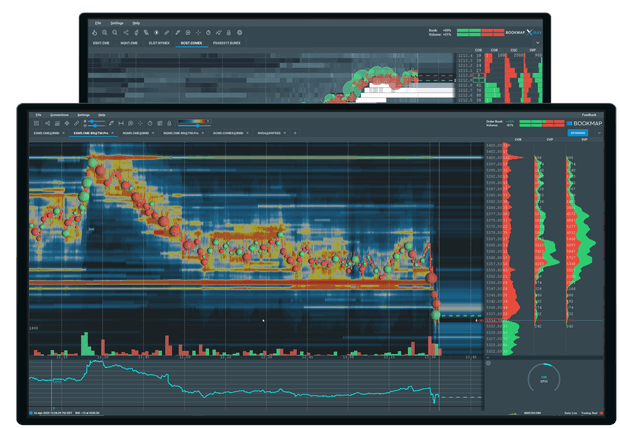
Task: Click the CVP column header in the front window
Action: coord(550,140)
